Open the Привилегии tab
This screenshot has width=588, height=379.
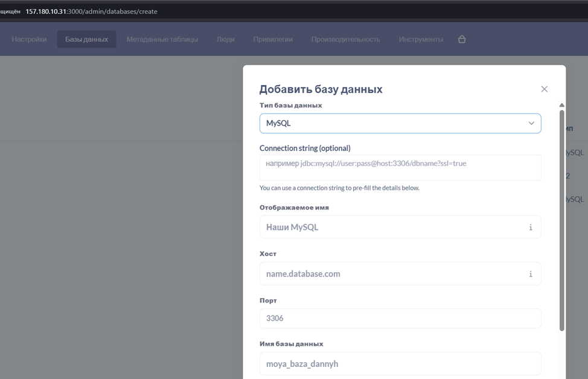tap(273, 39)
